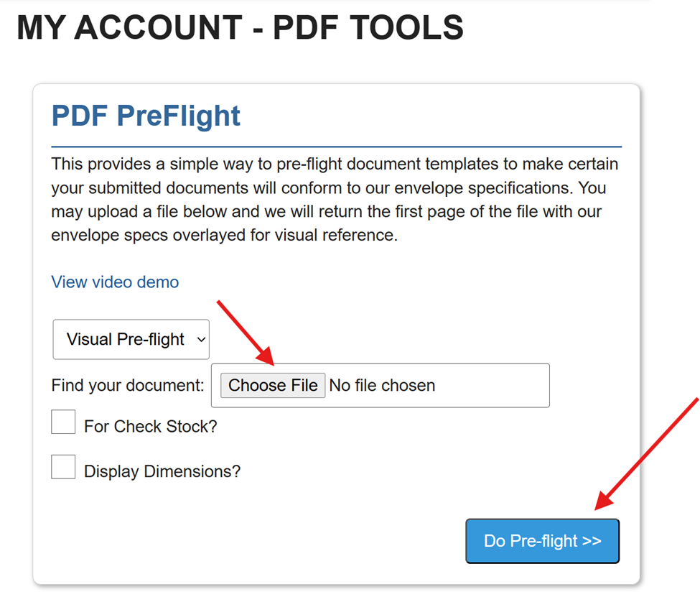Click the View video demo link
The width and height of the screenshot is (700, 597).
tap(115, 282)
